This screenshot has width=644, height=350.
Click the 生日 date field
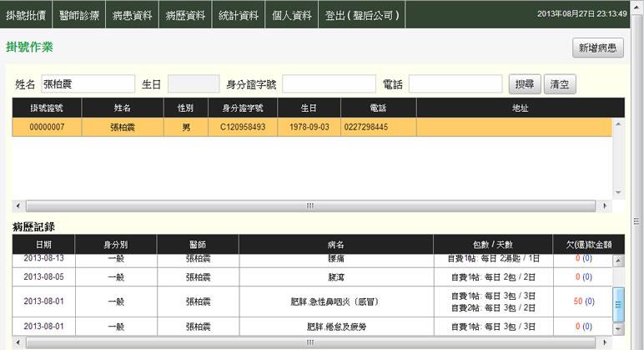(x=193, y=84)
